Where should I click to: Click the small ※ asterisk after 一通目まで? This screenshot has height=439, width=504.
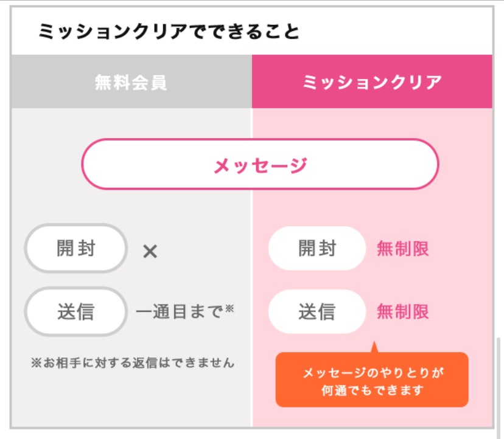click(x=229, y=309)
